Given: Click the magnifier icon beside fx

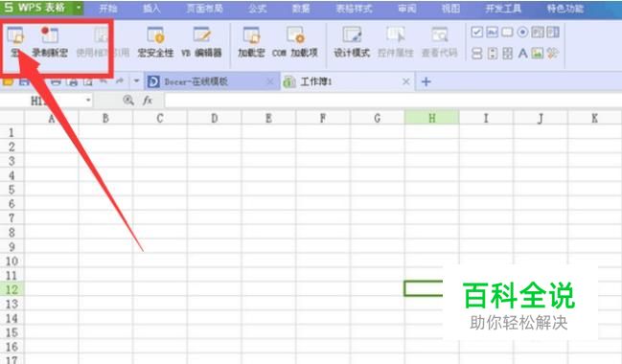Looking at the screenshot, I should [128, 101].
